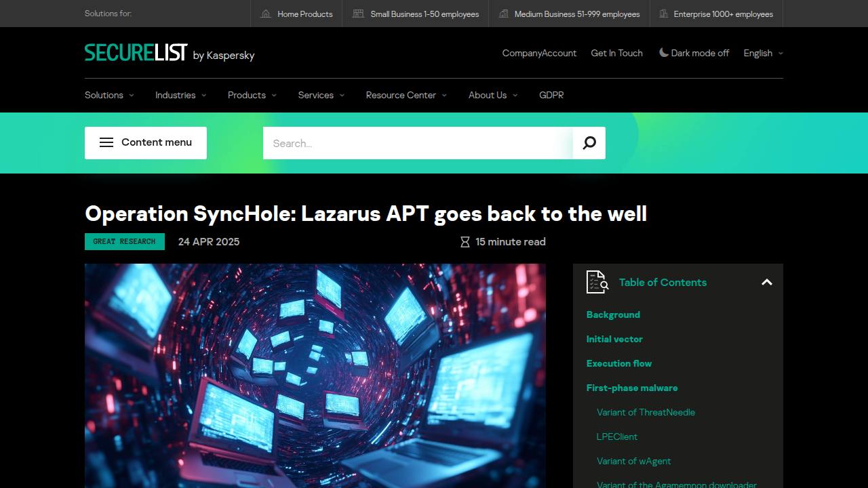
Task: Click the hamburger icon in Content menu
Action: coord(106,142)
